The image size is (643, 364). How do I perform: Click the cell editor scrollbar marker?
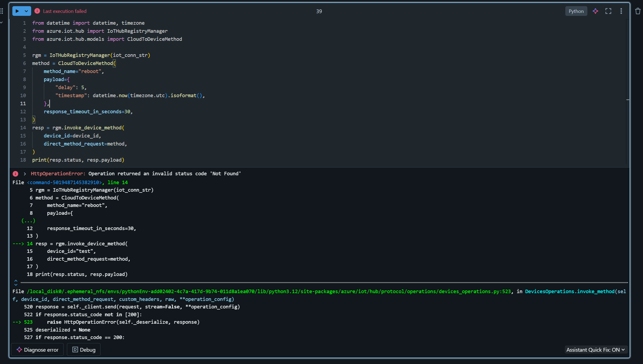pos(628,100)
